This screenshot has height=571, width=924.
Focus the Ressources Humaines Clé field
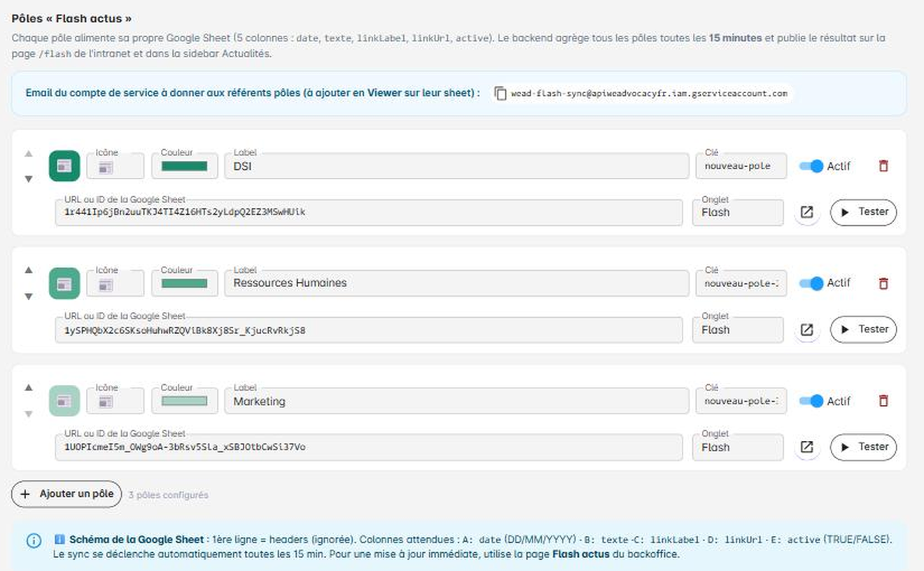click(x=741, y=284)
